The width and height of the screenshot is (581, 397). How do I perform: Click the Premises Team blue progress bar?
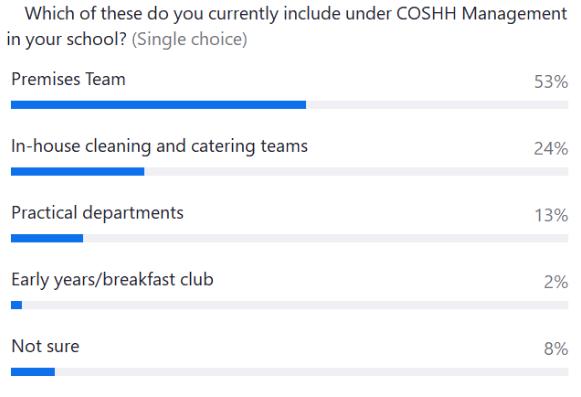pyautogui.click(x=159, y=105)
